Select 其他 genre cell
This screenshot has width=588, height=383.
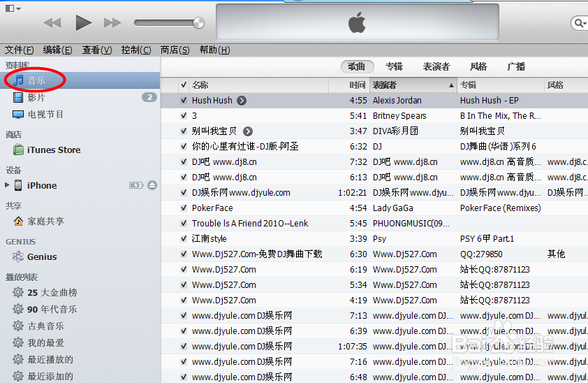[556, 254]
